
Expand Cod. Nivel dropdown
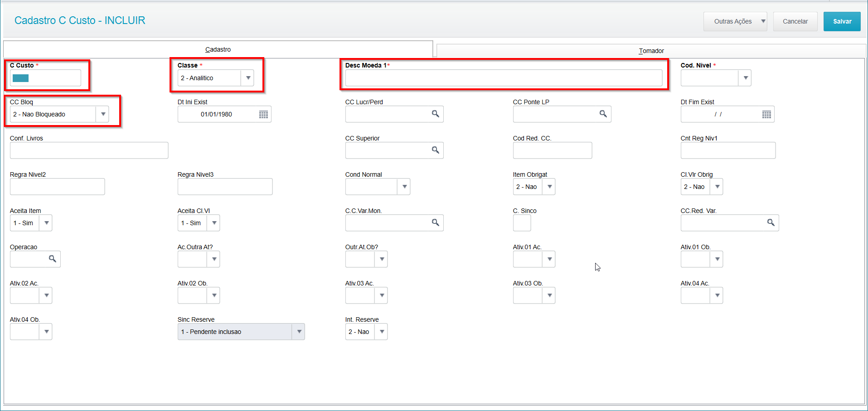[745, 78]
